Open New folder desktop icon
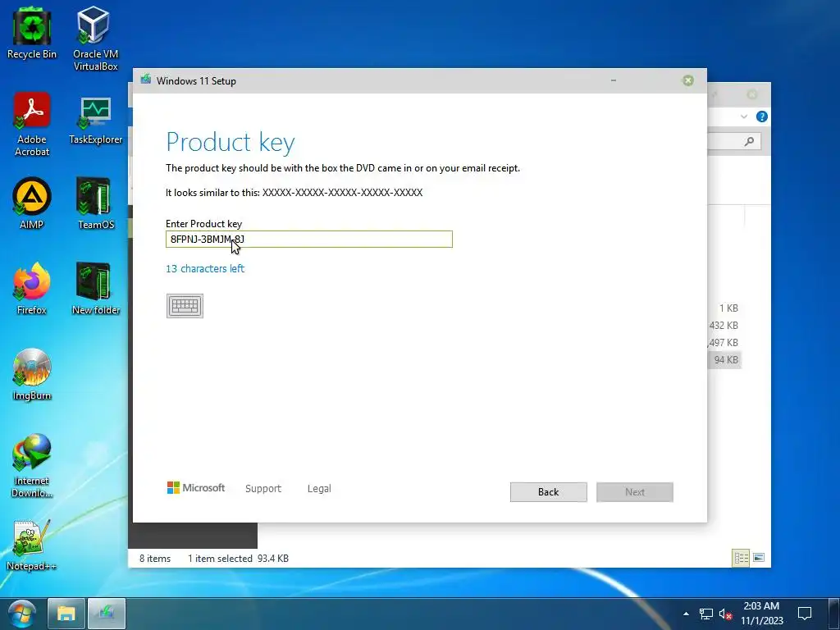 click(x=95, y=289)
